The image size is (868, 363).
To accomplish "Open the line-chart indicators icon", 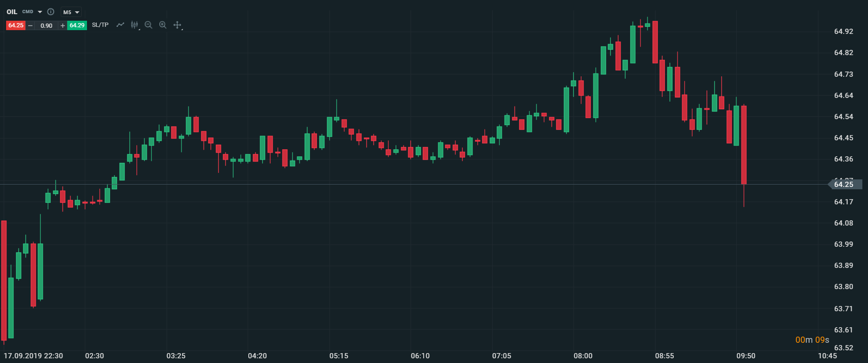I will tap(120, 25).
